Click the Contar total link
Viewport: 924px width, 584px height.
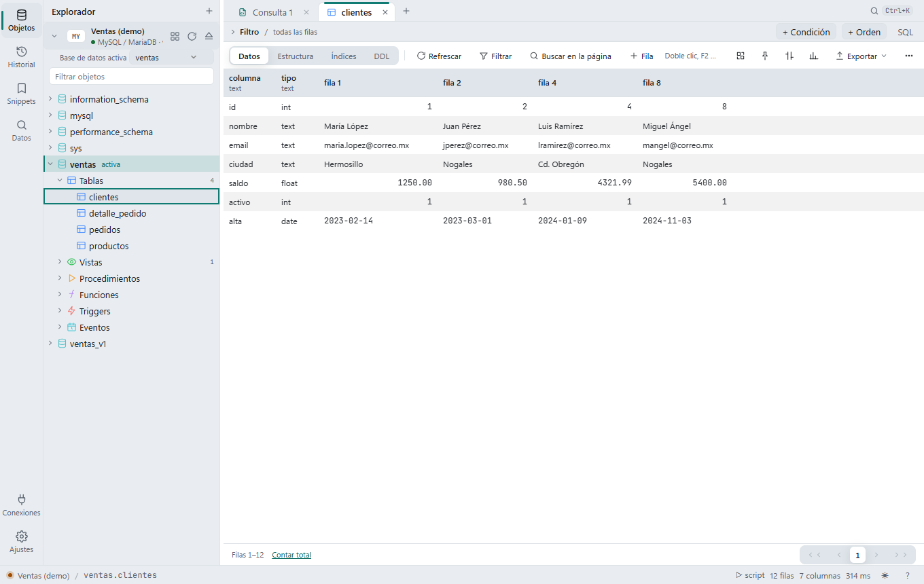tap(291, 555)
